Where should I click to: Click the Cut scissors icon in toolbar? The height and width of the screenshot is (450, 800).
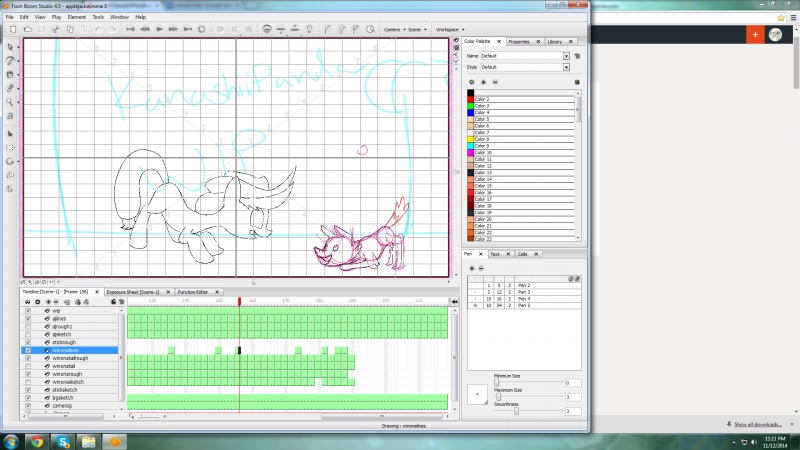[56, 30]
